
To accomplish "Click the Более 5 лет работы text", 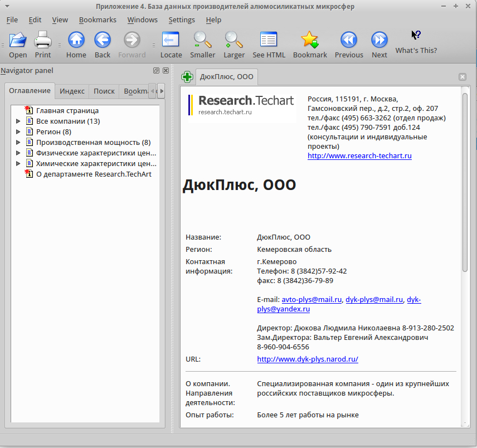I will coord(308,415).
